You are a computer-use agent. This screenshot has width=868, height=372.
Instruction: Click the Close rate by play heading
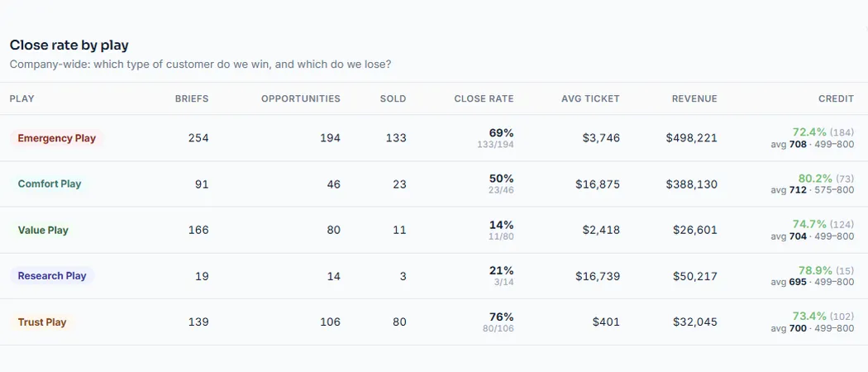click(69, 45)
